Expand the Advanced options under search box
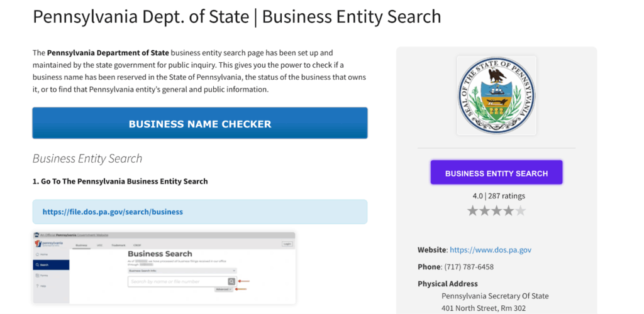This screenshot has width=644, height=314. click(x=224, y=290)
